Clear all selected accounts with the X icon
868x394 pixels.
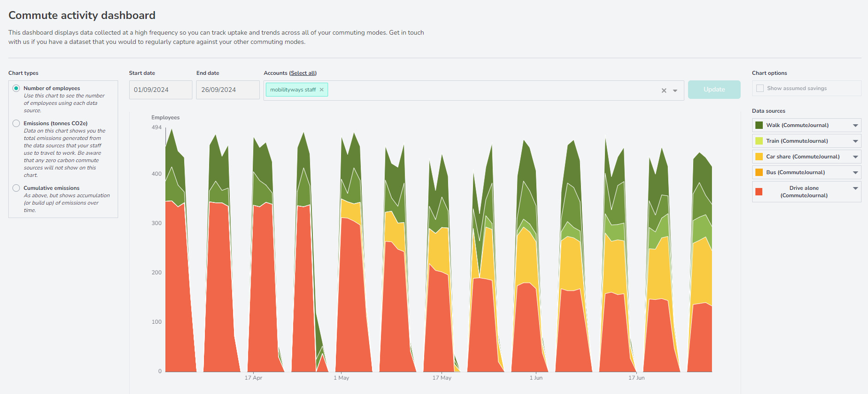tap(664, 91)
